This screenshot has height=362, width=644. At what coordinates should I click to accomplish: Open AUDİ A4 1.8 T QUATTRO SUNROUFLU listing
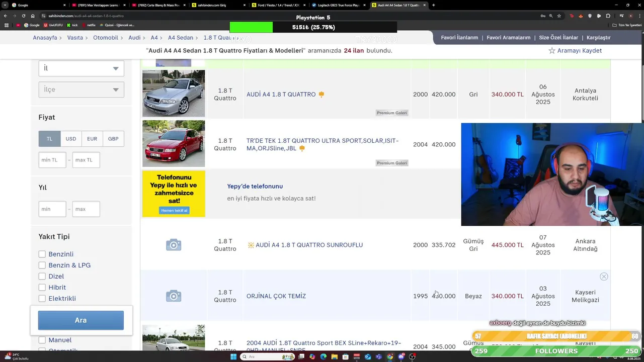(x=309, y=245)
